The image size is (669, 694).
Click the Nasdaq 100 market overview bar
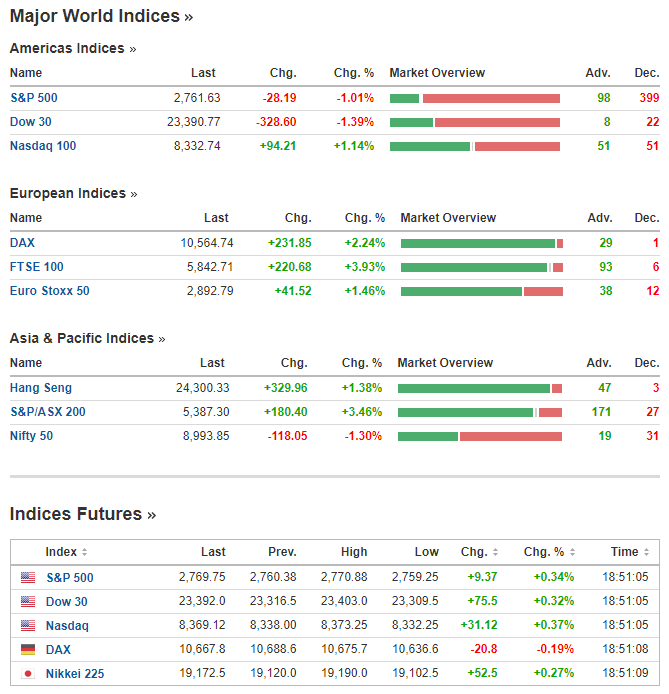[x=475, y=147]
